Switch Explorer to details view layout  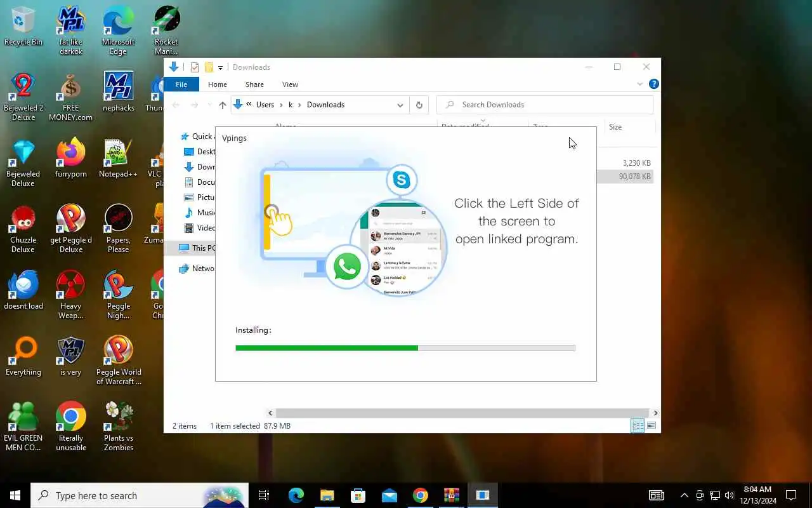pos(638,426)
